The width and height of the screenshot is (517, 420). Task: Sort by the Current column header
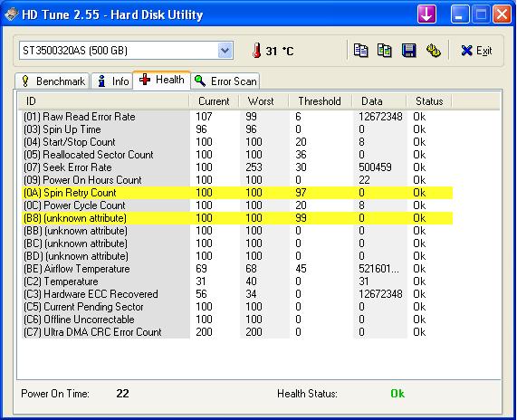(x=214, y=101)
